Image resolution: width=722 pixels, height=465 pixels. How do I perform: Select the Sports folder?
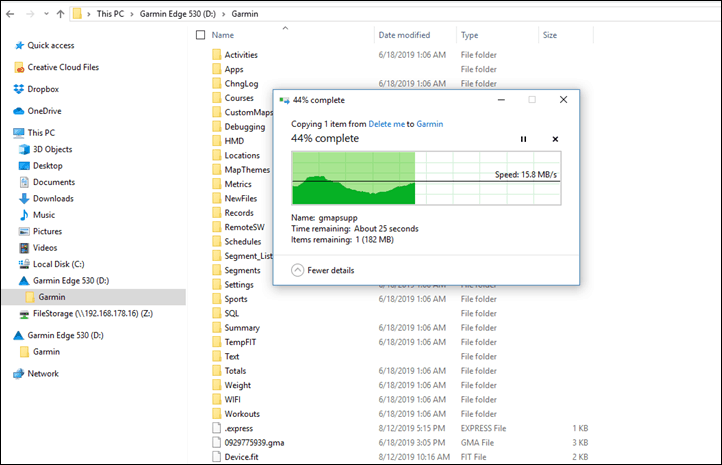point(236,299)
